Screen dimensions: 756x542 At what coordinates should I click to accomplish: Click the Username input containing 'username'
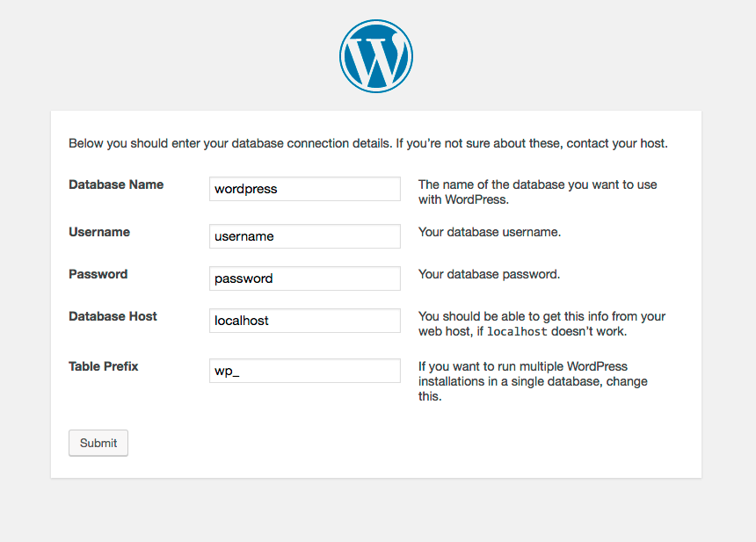(304, 235)
